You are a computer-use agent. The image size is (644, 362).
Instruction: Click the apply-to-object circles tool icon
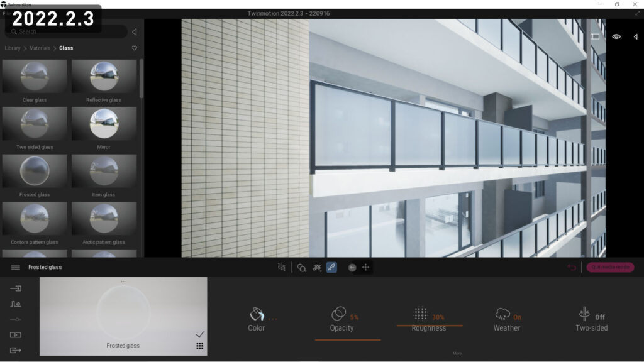point(301,268)
